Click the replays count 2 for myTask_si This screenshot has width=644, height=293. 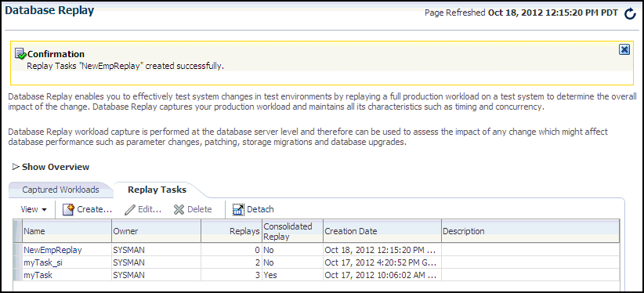(257, 262)
